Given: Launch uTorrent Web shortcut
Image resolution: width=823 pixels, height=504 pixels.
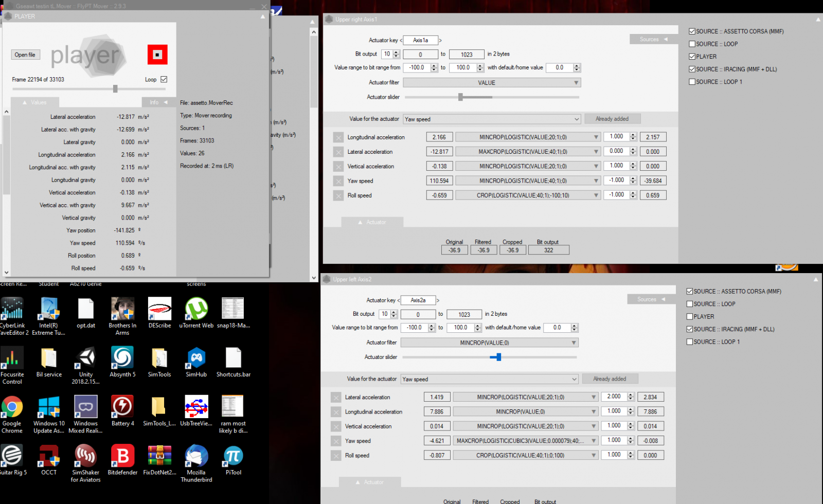Looking at the screenshot, I should coord(196,309).
